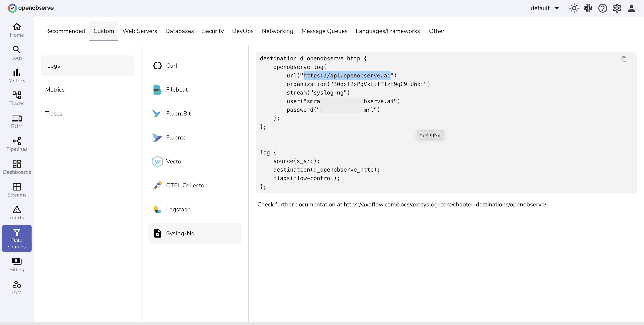Switch to the Security tab
This screenshot has width=644, height=325.
(x=213, y=31)
